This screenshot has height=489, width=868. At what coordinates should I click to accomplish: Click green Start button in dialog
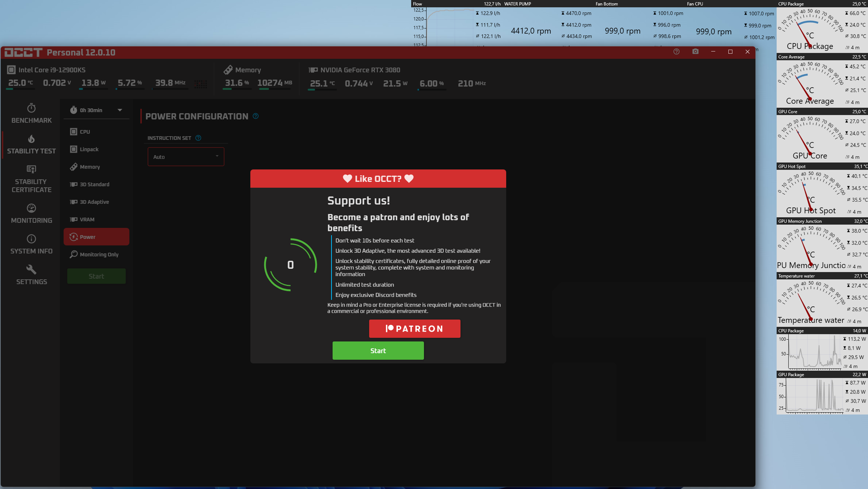(x=378, y=351)
